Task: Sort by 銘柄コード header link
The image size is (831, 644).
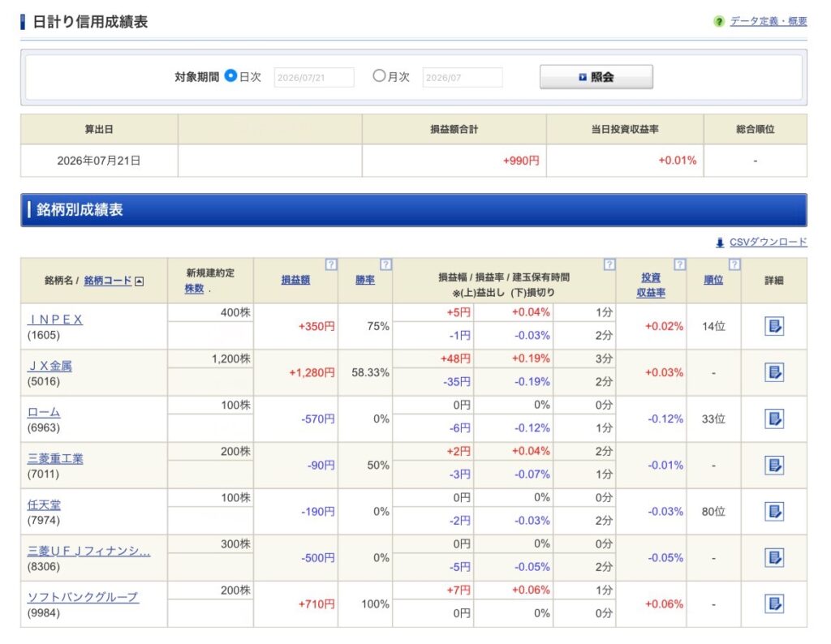Action: 108,281
